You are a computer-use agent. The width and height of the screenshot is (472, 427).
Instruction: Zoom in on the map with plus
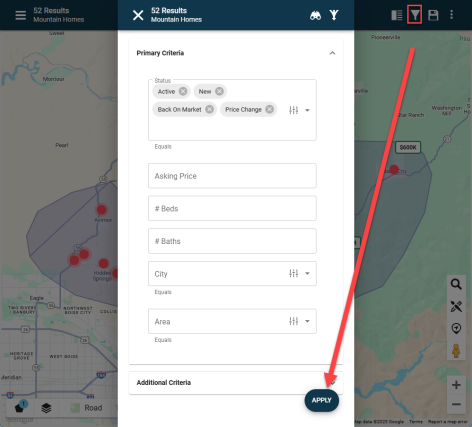click(456, 385)
